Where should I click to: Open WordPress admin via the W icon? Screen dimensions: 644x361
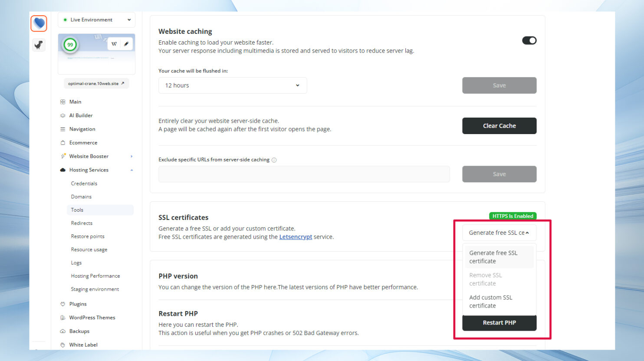tap(114, 44)
